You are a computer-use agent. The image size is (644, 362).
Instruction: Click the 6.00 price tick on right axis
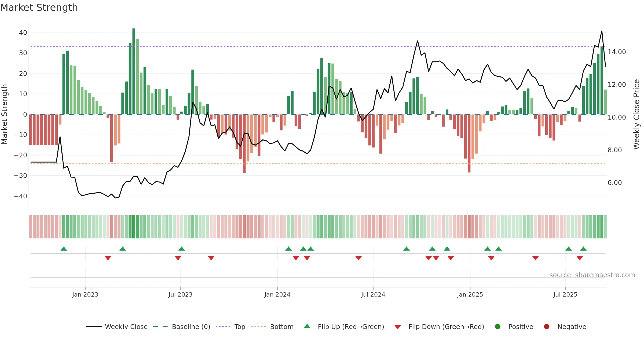tap(615, 183)
